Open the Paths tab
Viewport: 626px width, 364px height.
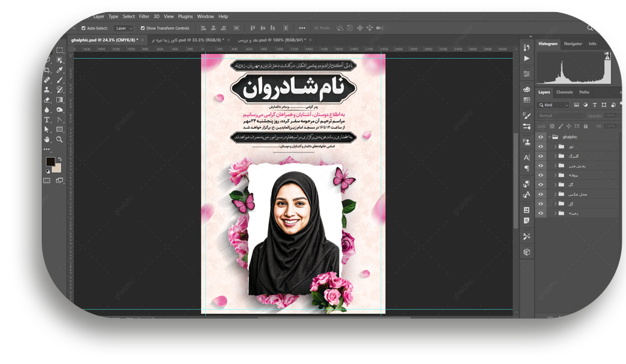pyautogui.click(x=584, y=93)
